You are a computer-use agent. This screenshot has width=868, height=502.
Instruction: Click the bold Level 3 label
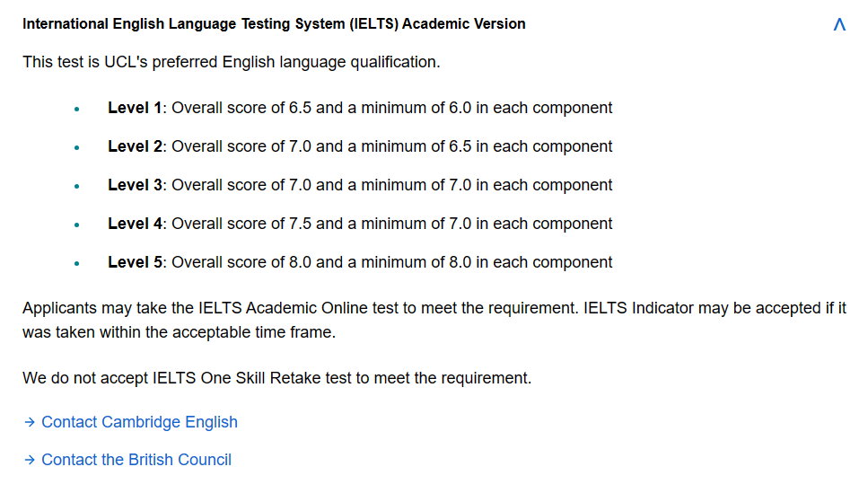tap(135, 185)
